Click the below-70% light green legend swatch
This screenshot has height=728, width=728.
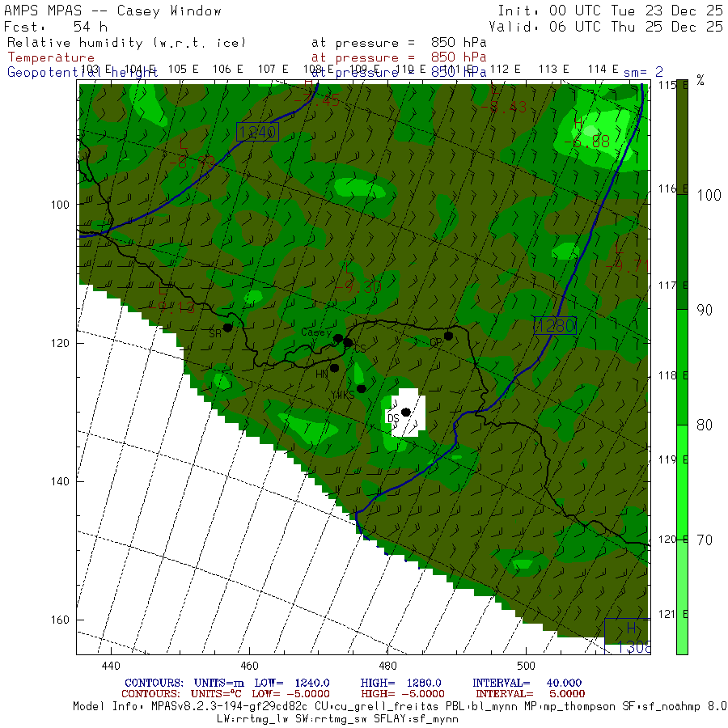tap(682, 597)
